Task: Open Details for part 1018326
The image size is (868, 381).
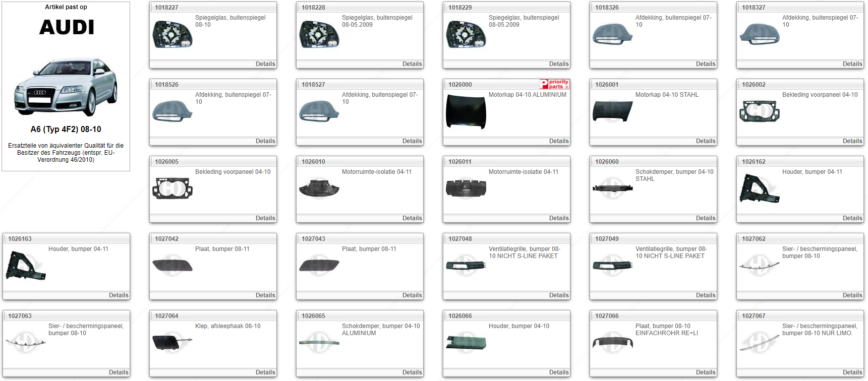Action: [x=706, y=64]
